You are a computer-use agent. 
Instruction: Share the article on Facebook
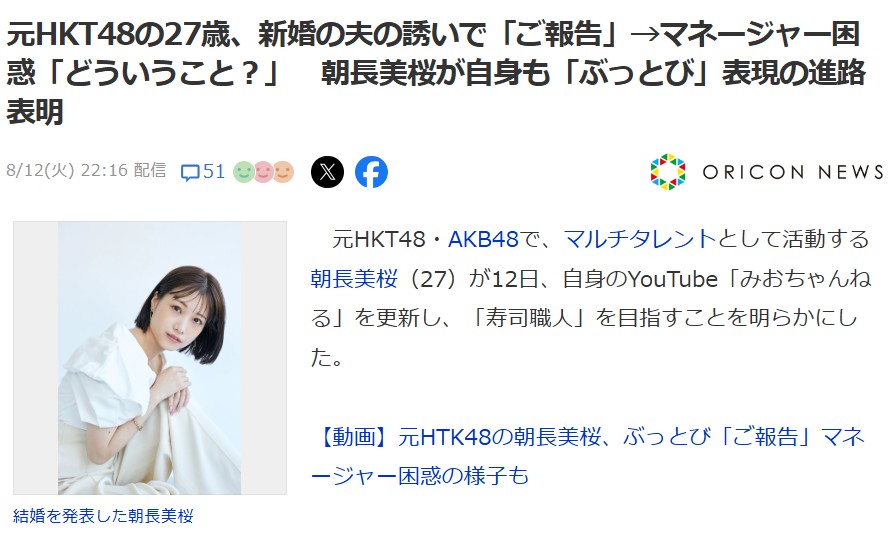point(371,171)
